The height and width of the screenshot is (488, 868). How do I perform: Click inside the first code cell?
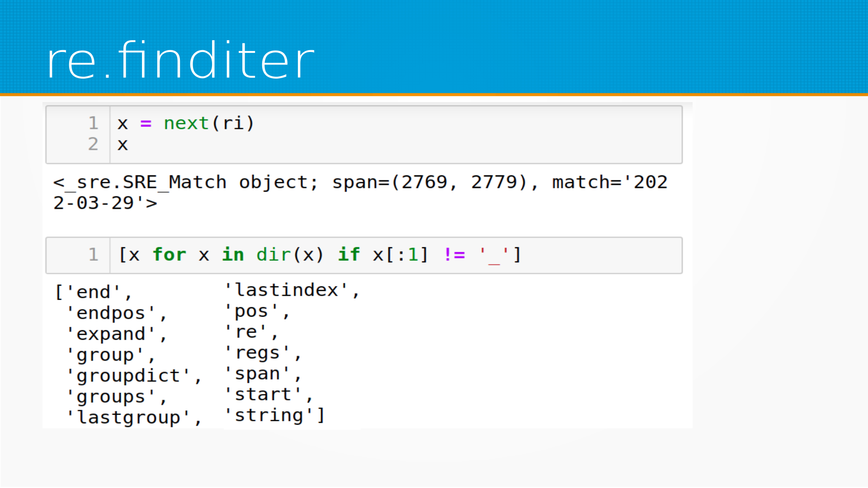click(x=407, y=135)
